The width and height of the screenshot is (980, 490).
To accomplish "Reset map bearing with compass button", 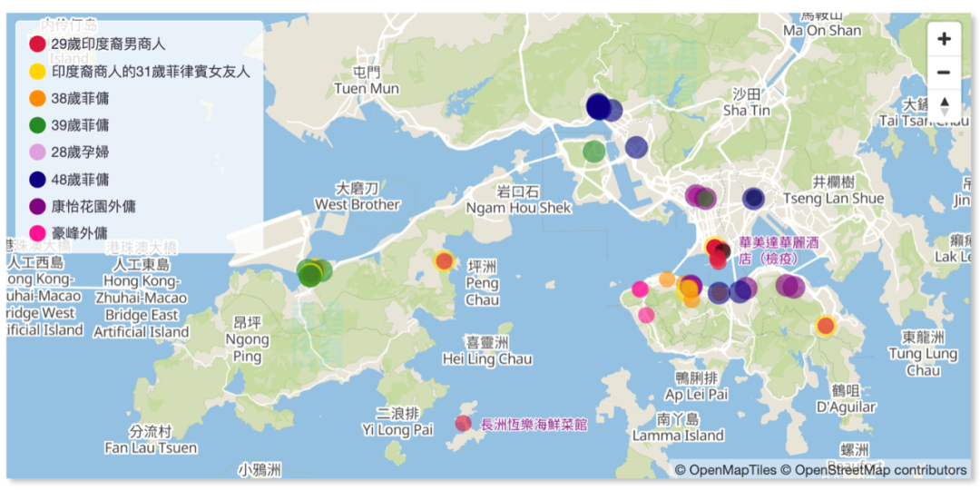I will [943, 105].
